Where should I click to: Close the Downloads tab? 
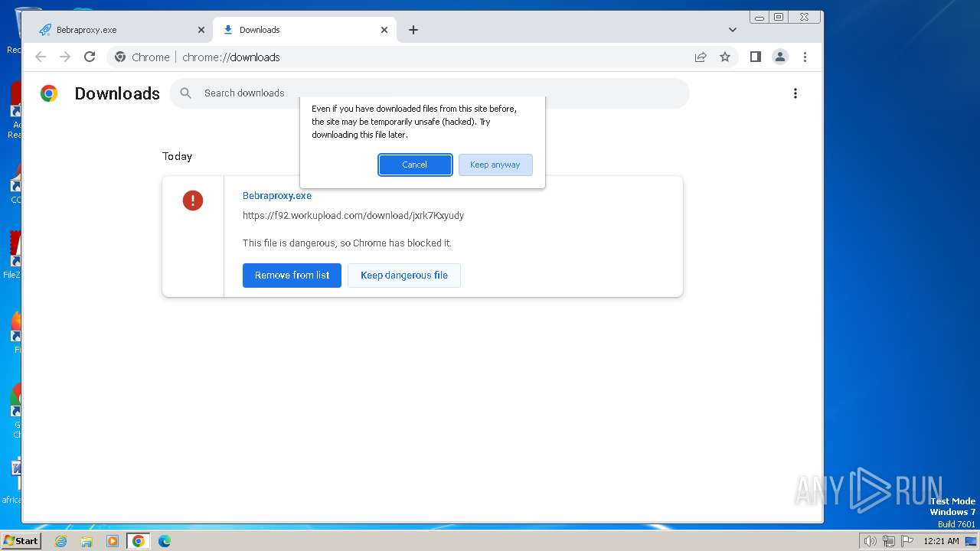(384, 30)
